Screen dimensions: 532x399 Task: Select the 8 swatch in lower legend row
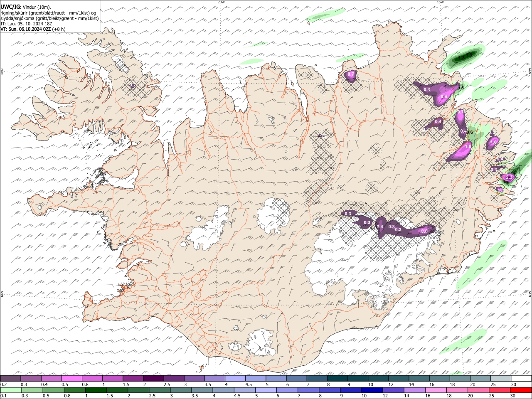[x=329, y=390]
